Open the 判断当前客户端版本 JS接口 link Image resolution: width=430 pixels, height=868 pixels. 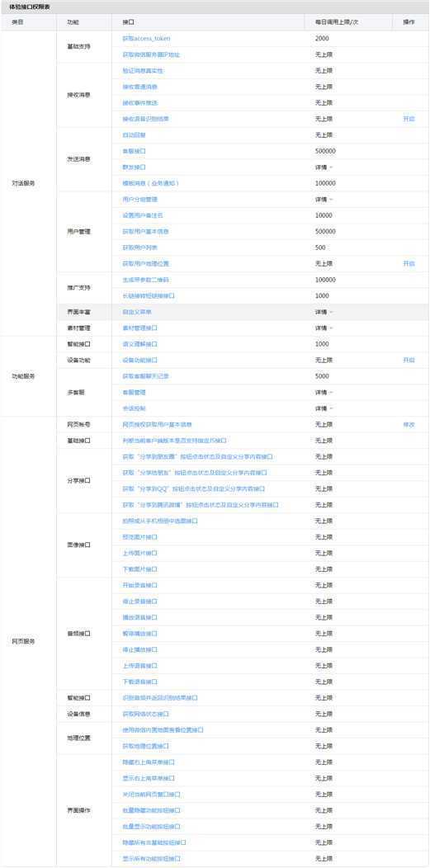[x=174, y=441]
